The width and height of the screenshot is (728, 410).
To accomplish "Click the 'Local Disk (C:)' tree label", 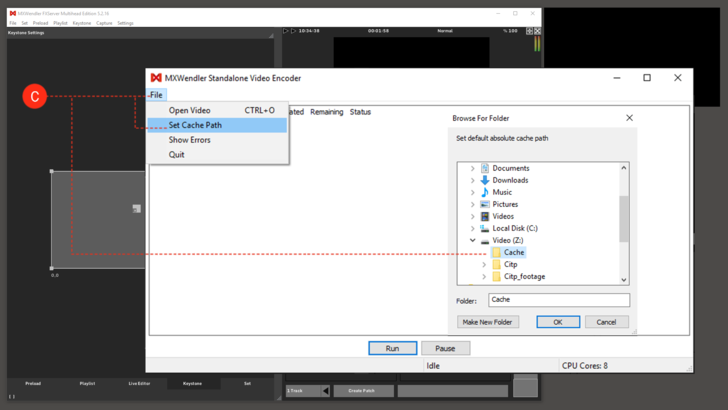I will click(x=515, y=228).
